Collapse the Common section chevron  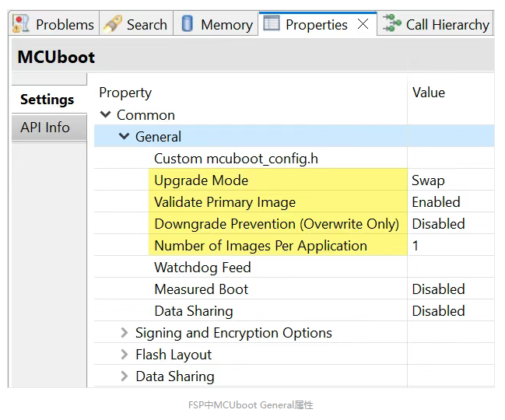[105, 114]
